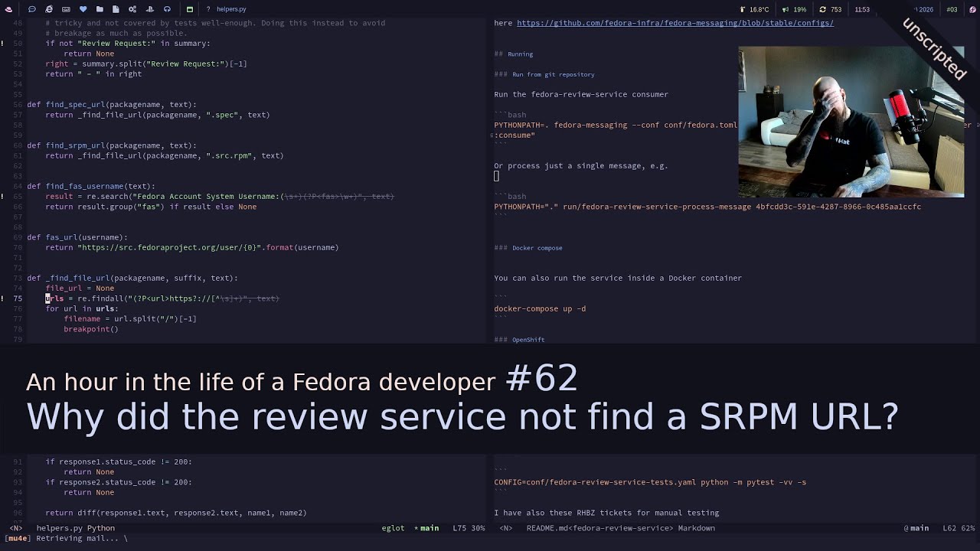Open the keyboard workspace icon

click(x=66, y=9)
